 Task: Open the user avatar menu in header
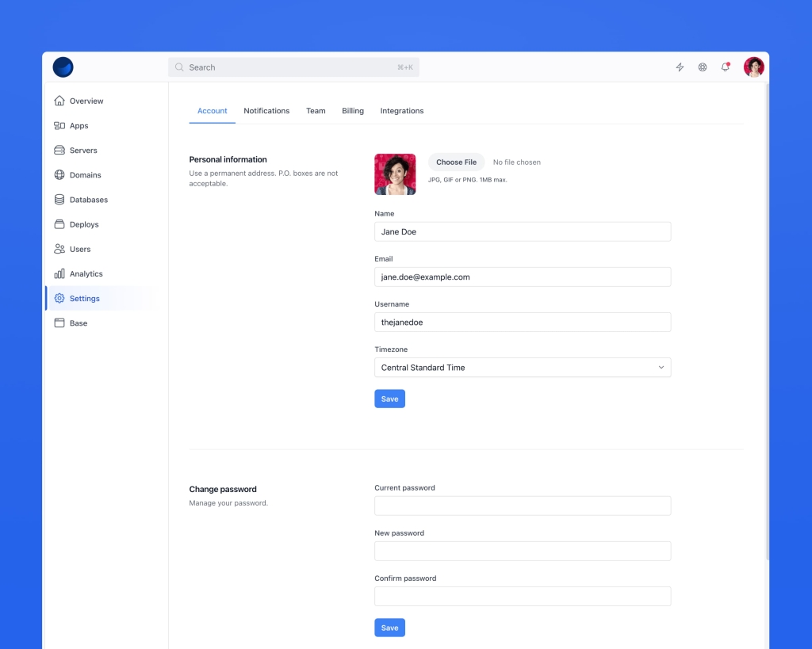(x=753, y=67)
